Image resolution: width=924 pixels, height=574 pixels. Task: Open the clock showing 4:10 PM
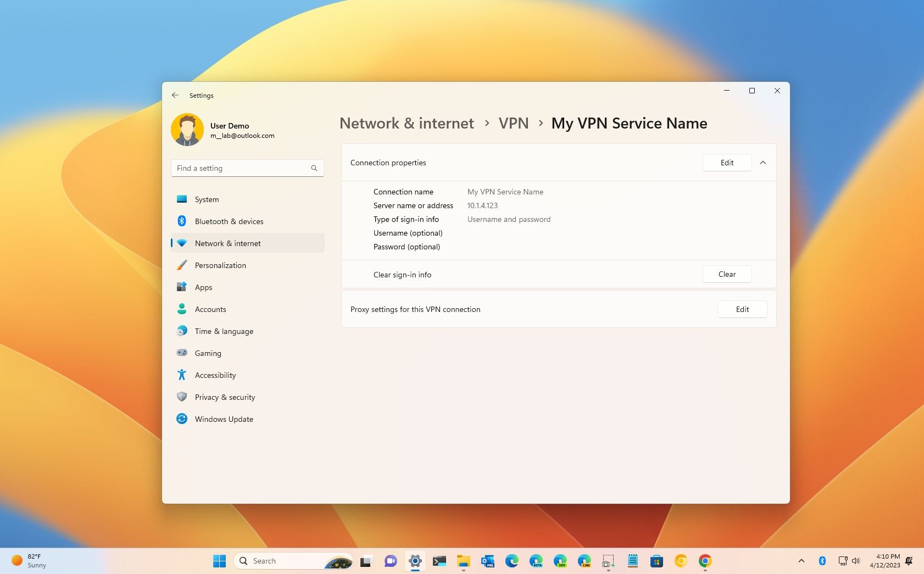pyautogui.click(x=885, y=561)
